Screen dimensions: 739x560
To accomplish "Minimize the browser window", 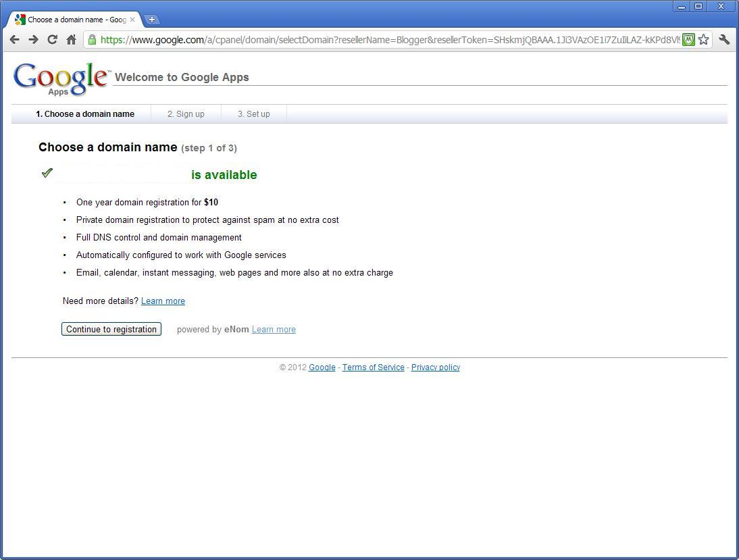I will pos(682,7).
